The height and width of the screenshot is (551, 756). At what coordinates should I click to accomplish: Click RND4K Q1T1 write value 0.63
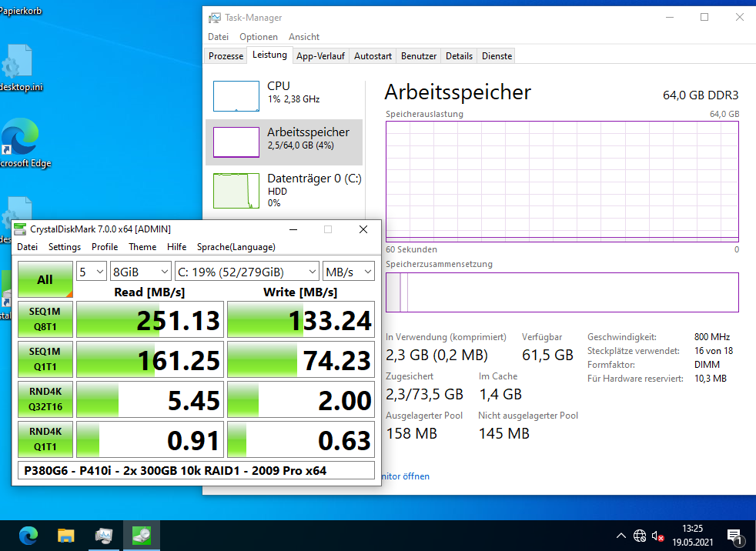coord(301,439)
